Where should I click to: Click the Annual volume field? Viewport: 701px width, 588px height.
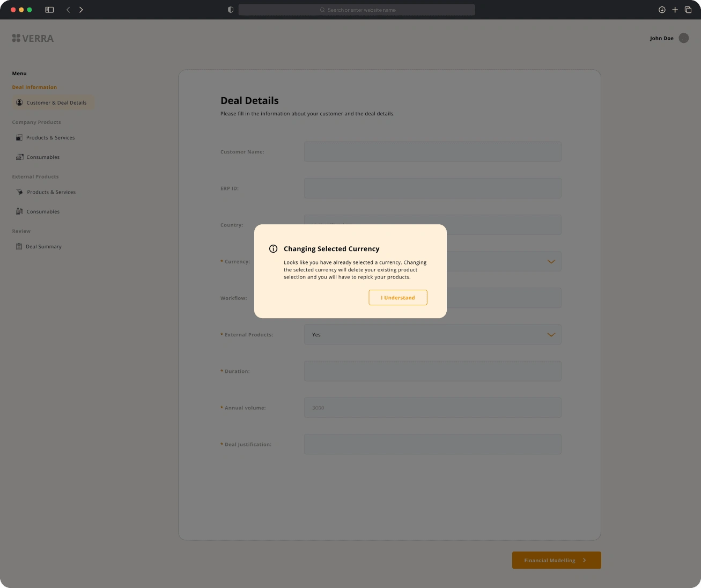(x=433, y=408)
